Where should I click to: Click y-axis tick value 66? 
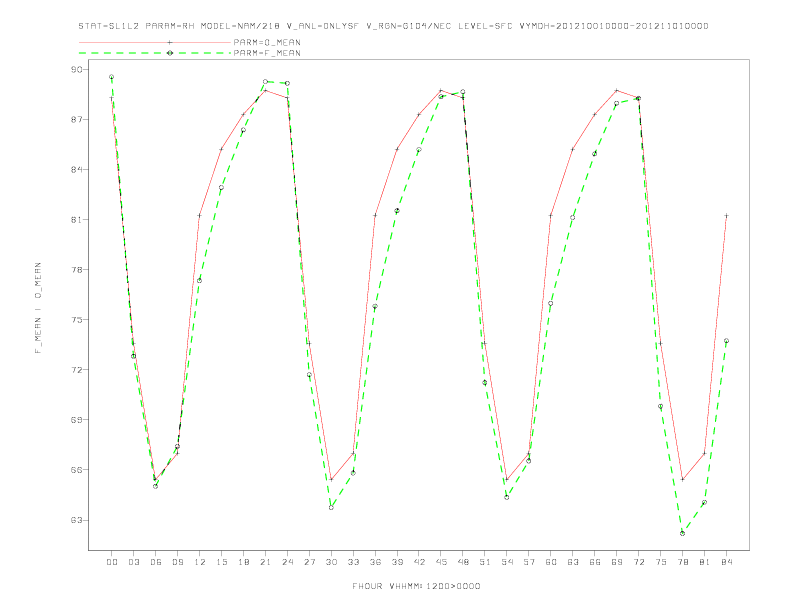pyautogui.click(x=77, y=470)
